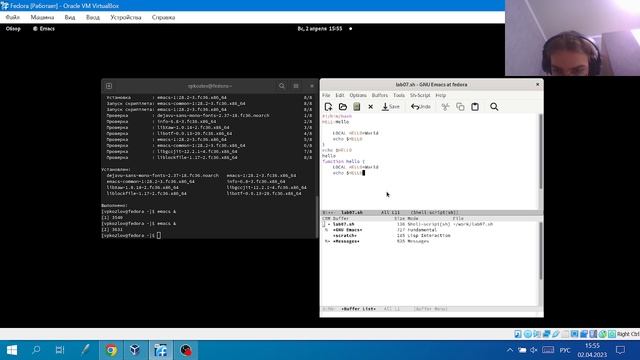
Task: Open the Файл menu in VirtualBox
Action: 13,18
